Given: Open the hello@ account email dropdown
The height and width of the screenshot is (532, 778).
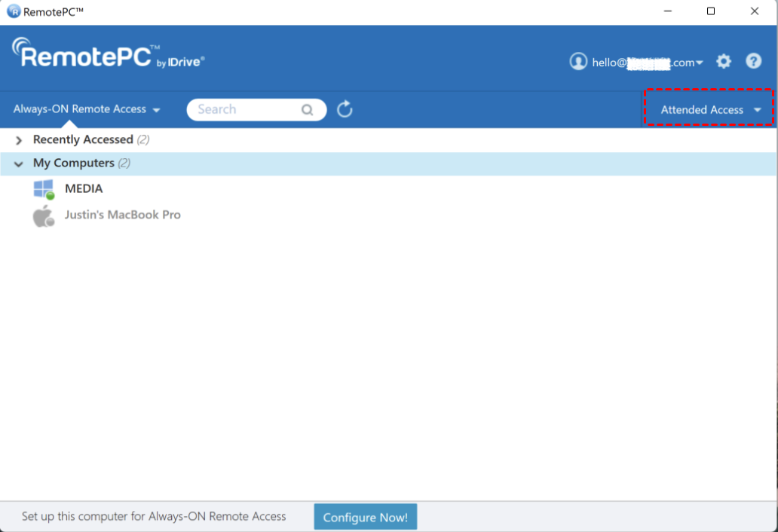Looking at the screenshot, I should point(648,63).
